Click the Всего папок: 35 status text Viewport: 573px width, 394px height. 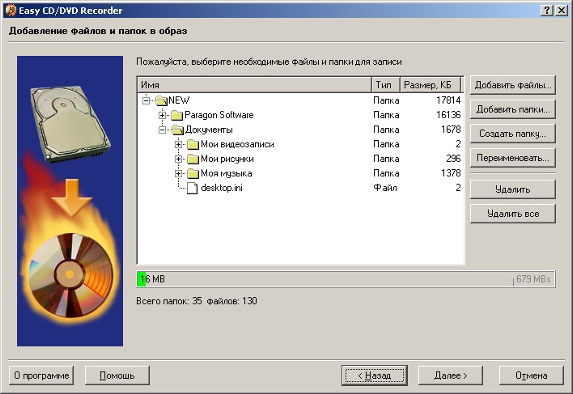[169, 301]
